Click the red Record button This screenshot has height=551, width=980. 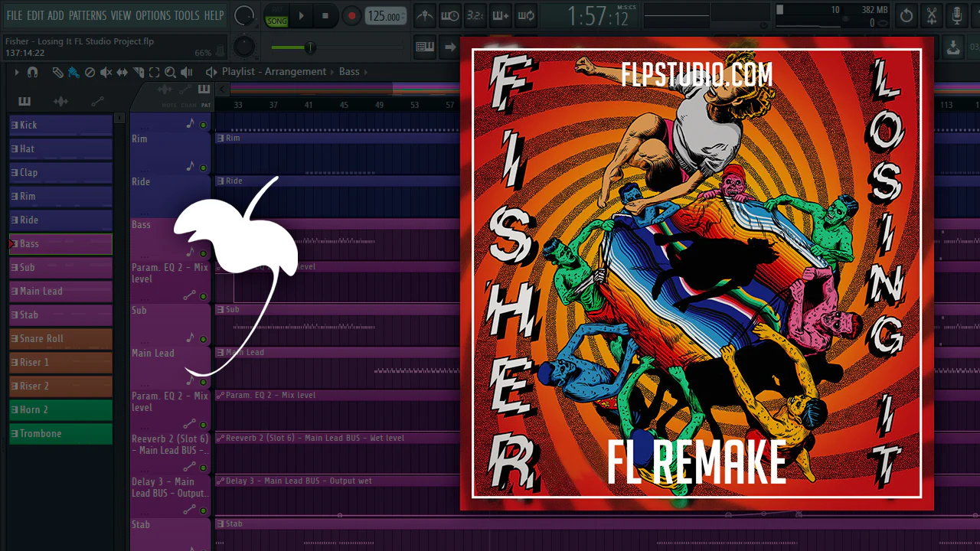tap(351, 15)
